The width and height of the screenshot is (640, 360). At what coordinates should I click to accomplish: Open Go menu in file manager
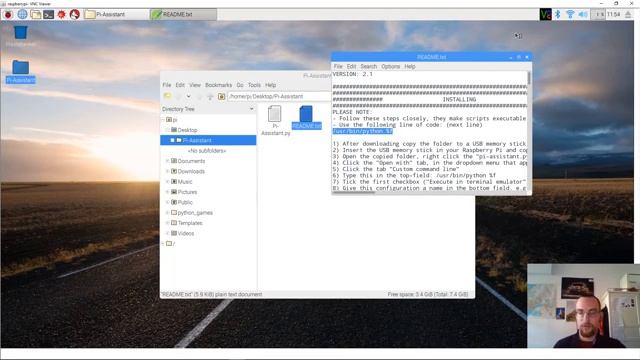click(x=240, y=85)
